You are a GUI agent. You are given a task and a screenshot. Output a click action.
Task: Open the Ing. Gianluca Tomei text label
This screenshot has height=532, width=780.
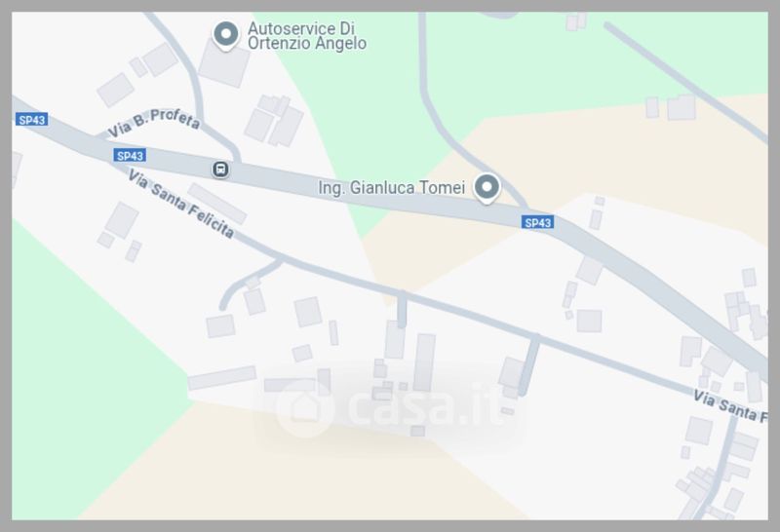pyautogui.click(x=392, y=187)
